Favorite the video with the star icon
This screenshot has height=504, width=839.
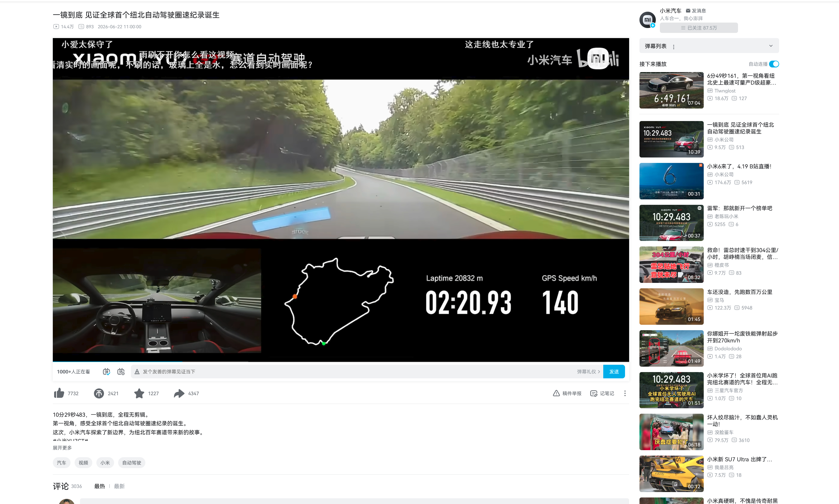139,393
